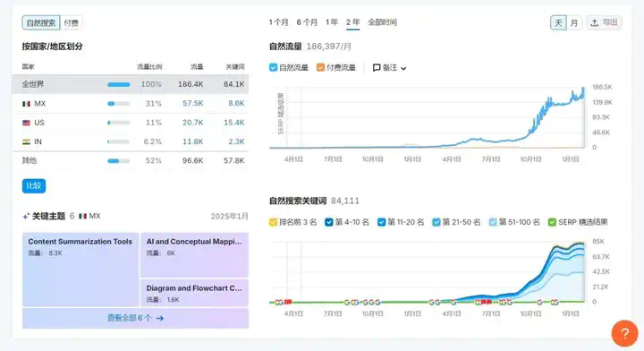This screenshot has width=644, height=351.
Task: Click the export upload arrow icon
Action: coord(594,23)
